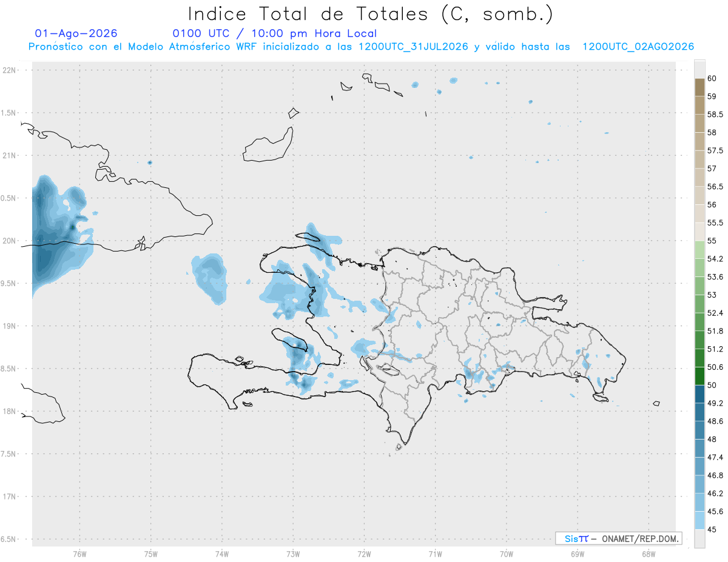Click the '71W' longitude label
This screenshot has width=728, height=562.
[435, 554]
